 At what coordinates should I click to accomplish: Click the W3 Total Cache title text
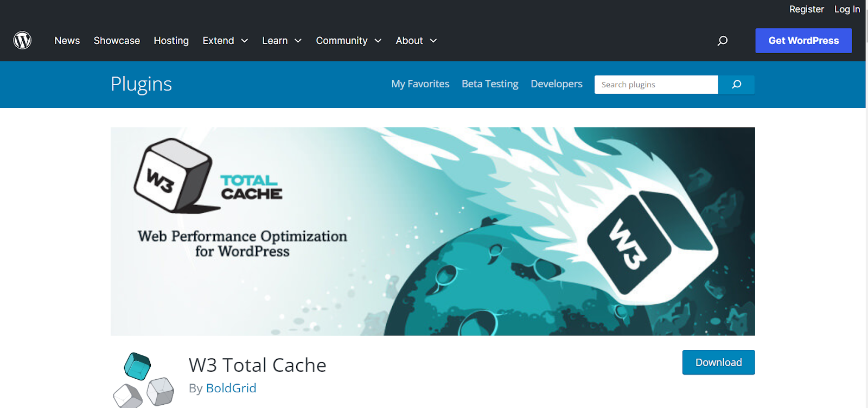pos(257,365)
